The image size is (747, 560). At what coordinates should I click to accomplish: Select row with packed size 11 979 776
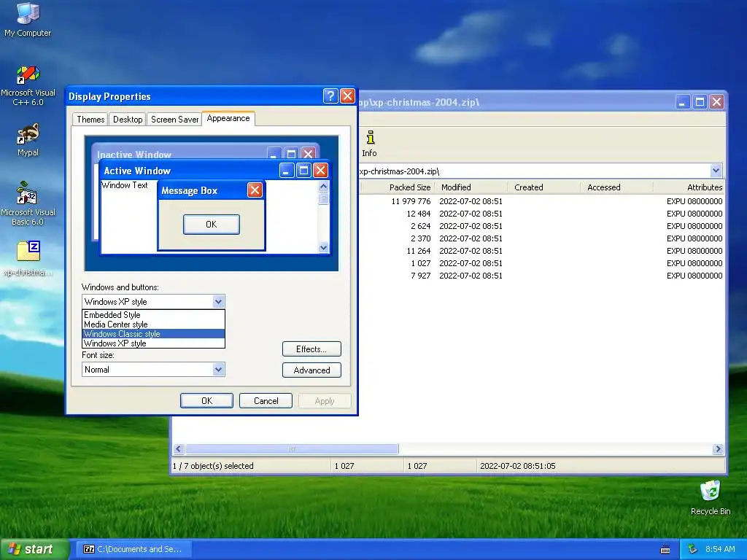pyautogui.click(x=542, y=201)
